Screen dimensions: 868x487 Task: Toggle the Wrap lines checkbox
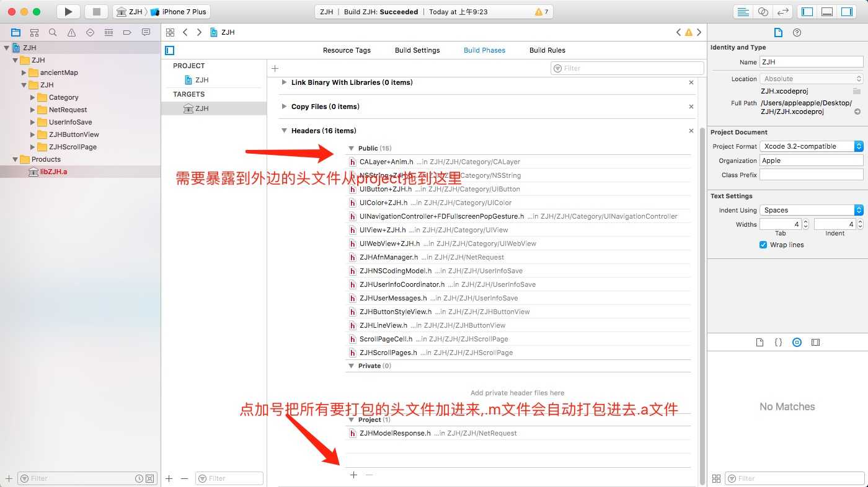763,245
